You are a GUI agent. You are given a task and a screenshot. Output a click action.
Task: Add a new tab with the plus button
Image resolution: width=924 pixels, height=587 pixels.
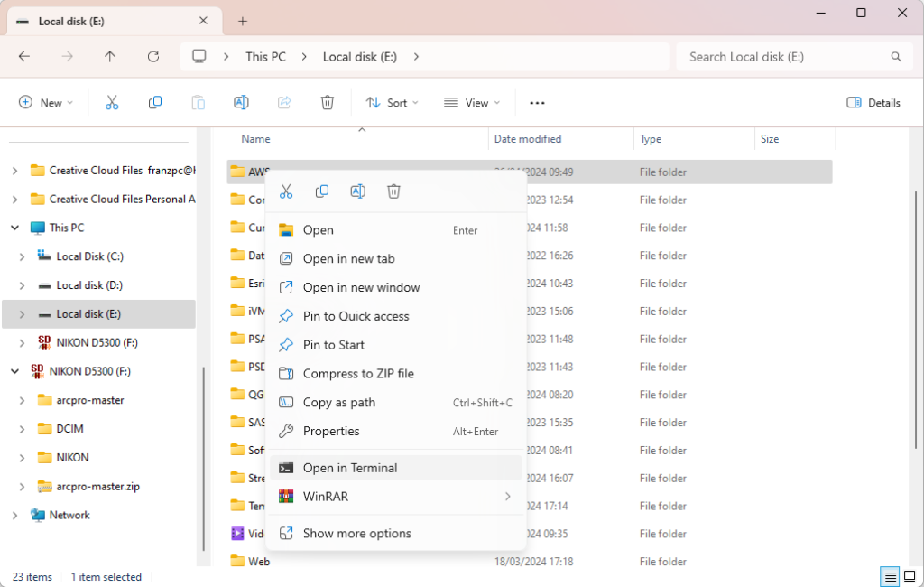(x=243, y=21)
